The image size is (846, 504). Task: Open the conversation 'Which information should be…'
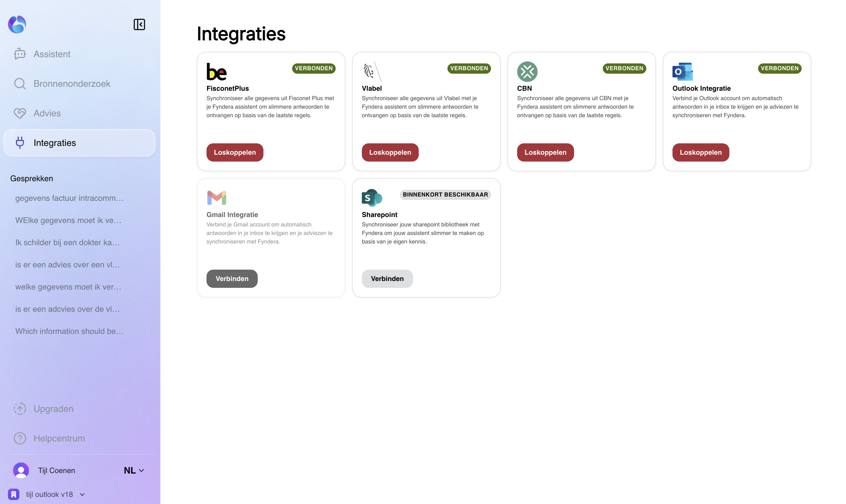[70, 331]
